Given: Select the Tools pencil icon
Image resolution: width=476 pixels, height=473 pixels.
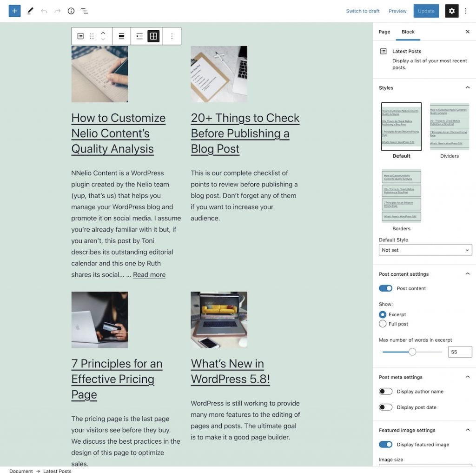Looking at the screenshot, I should click(x=30, y=11).
